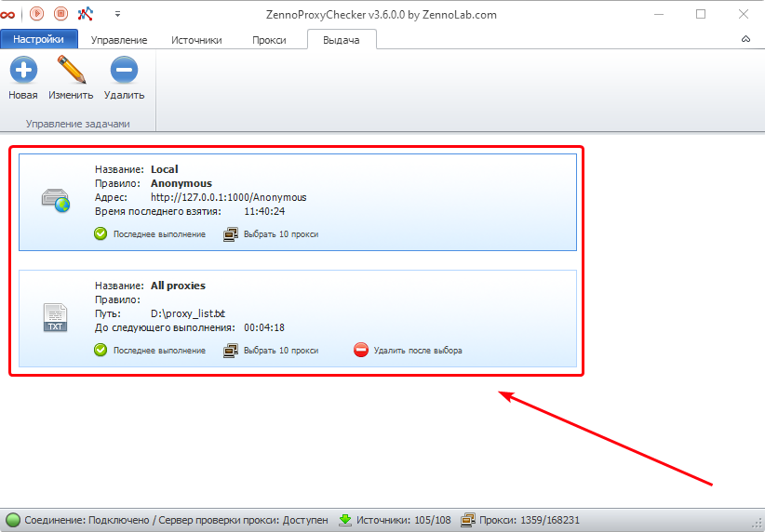The image size is (765, 532).
Task: Click the Удалить minus icon
Action: pos(124,71)
